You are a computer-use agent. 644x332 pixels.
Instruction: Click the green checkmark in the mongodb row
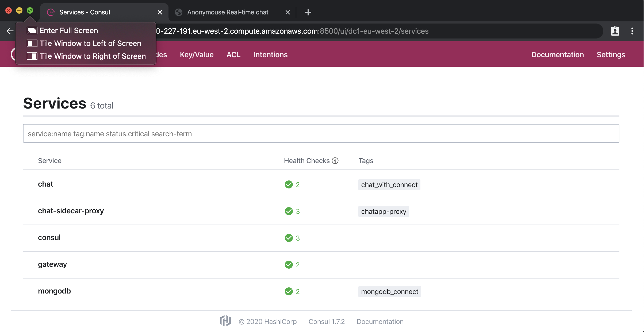click(289, 291)
